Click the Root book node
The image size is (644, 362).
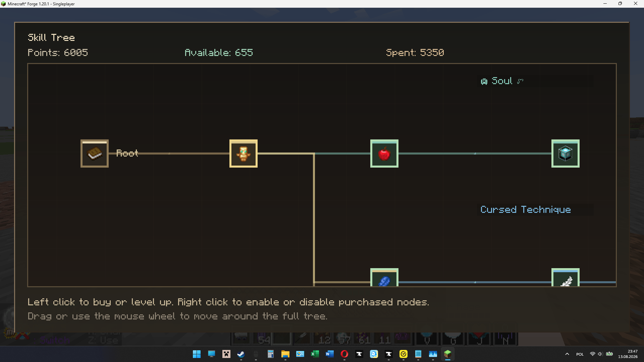(x=95, y=154)
